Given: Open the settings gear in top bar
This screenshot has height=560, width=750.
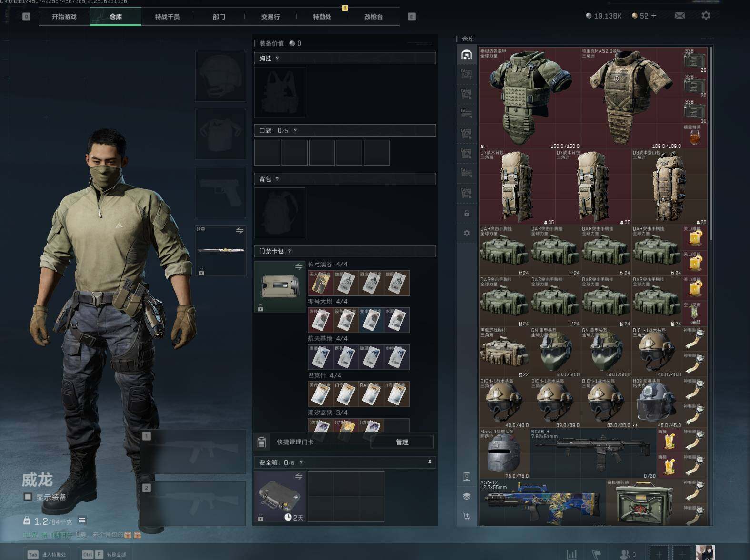Looking at the screenshot, I should 706,16.
